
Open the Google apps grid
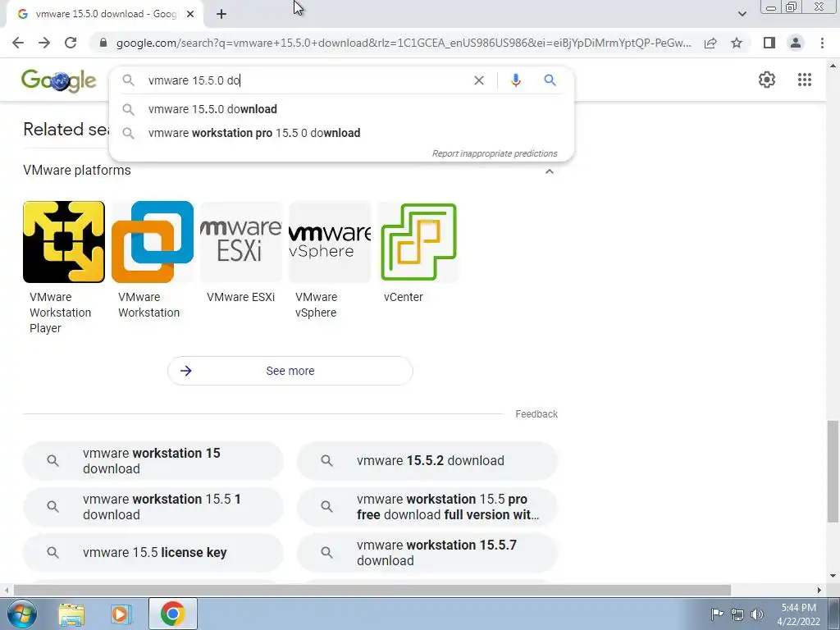tap(804, 80)
